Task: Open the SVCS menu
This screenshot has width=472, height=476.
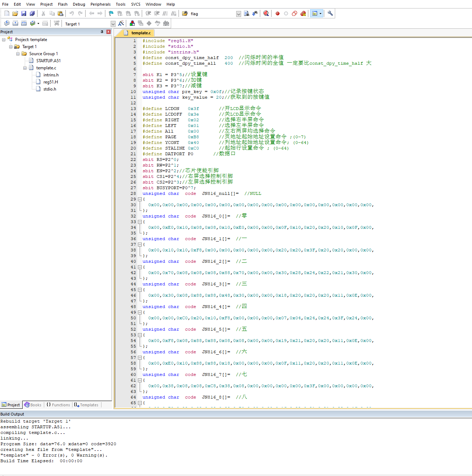Action: pos(136,4)
